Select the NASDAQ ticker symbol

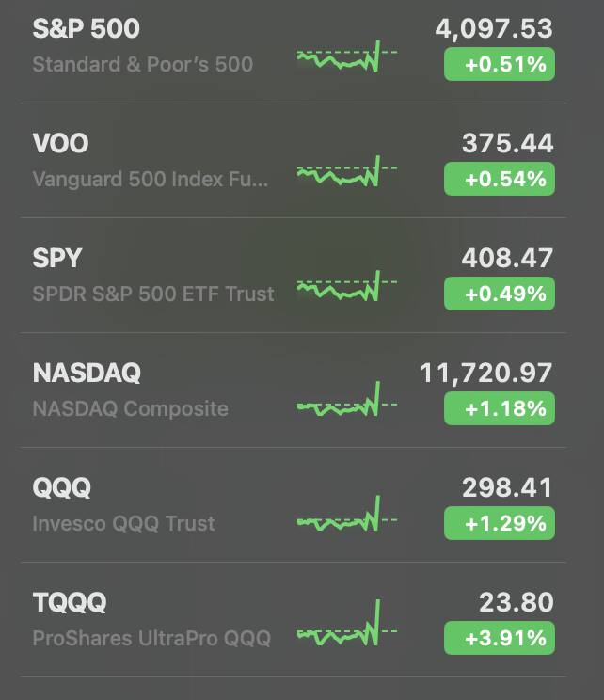point(87,373)
